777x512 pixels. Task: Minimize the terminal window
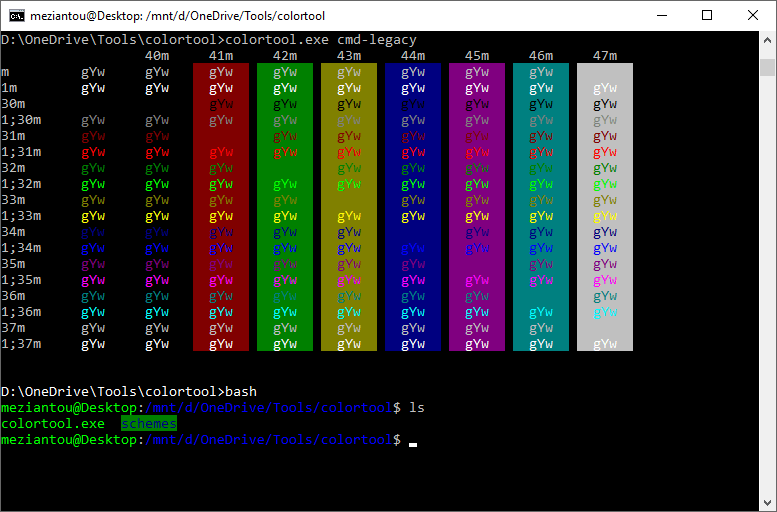tap(661, 15)
